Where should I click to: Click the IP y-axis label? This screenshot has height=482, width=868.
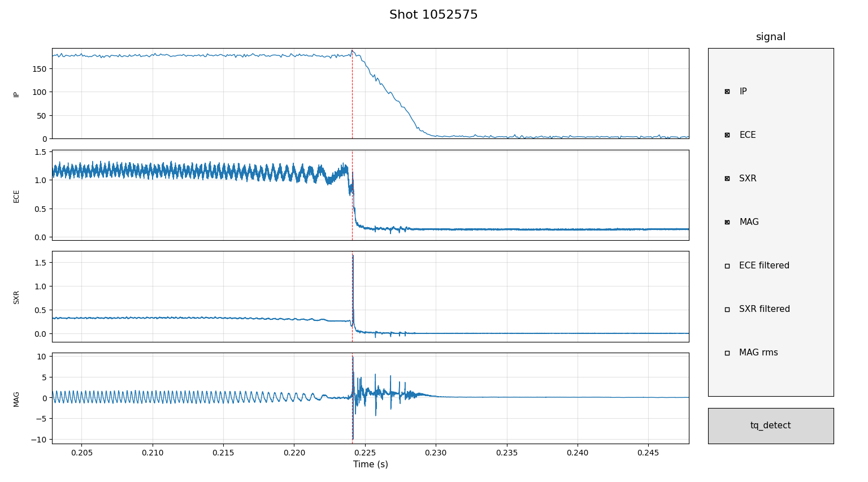(16, 94)
